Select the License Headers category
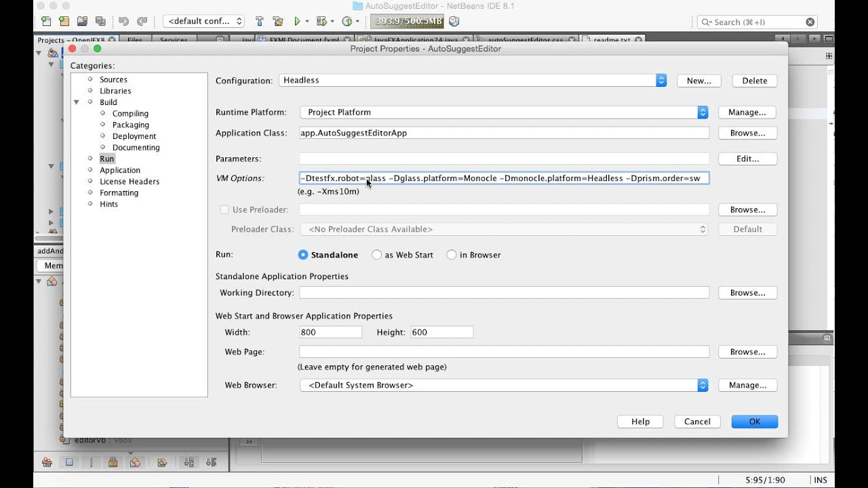 (x=130, y=182)
